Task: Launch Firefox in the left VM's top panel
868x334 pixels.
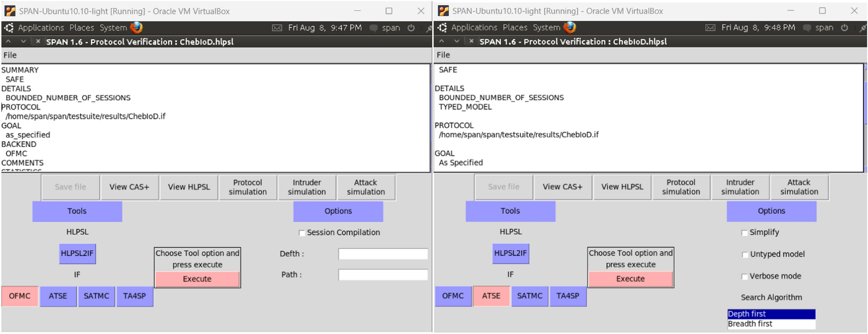Action: [136, 28]
